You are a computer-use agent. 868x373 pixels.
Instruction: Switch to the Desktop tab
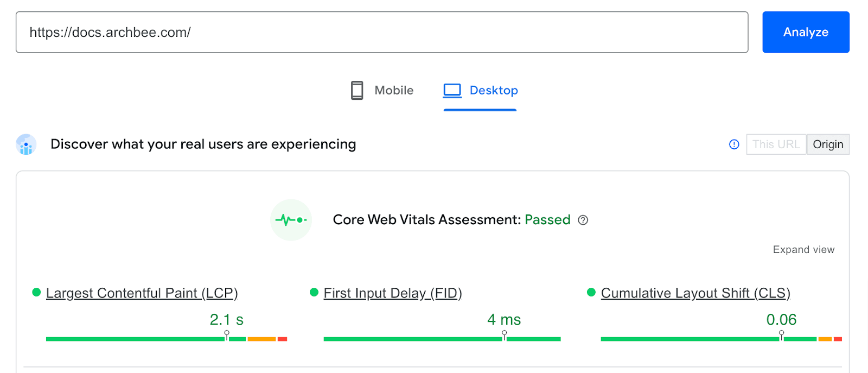point(494,90)
